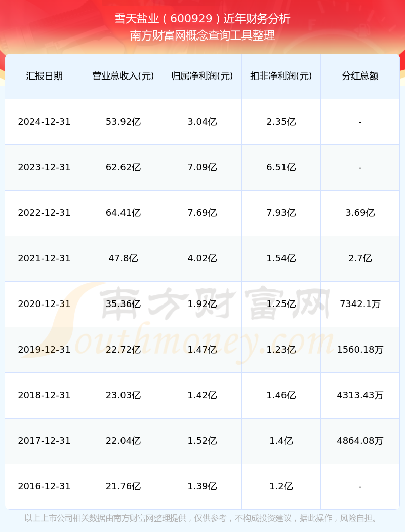Select the value 1.2亿
The image size is (405, 532).
pos(281,486)
